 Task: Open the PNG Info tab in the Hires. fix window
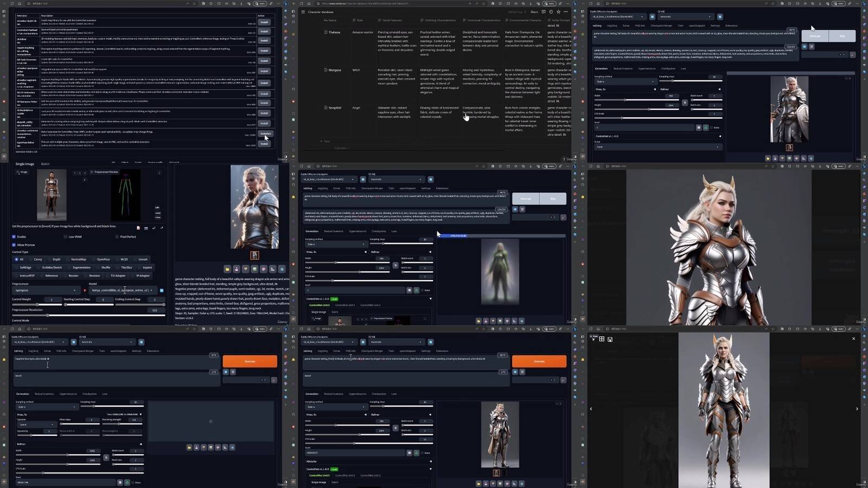[61, 351]
